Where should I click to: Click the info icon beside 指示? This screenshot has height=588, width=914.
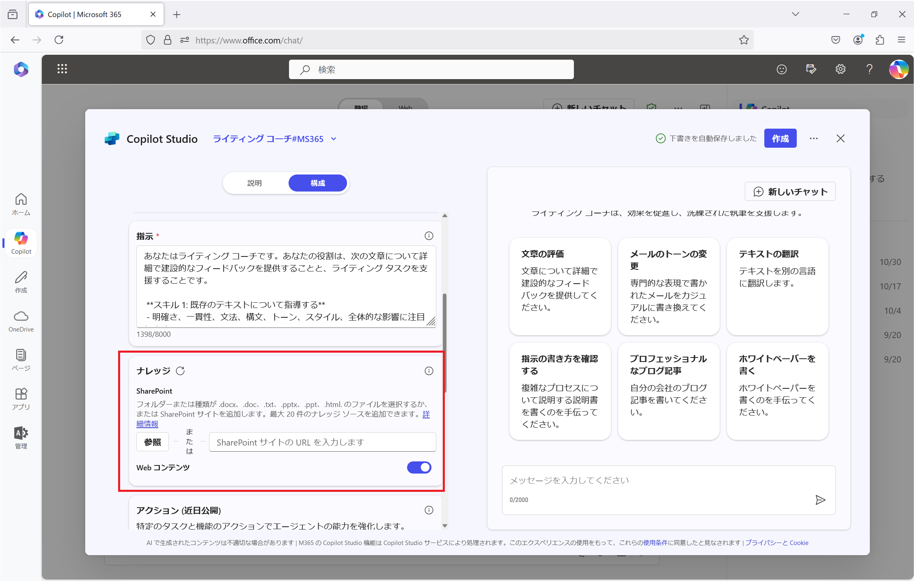pyautogui.click(x=429, y=236)
